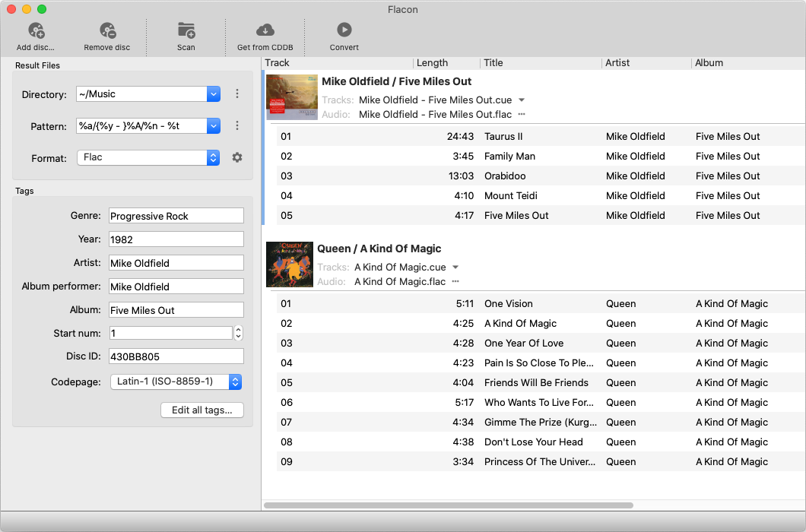
Task: Click the ellipsis beside Five Miles Out.flac
Action: (522, 115)
